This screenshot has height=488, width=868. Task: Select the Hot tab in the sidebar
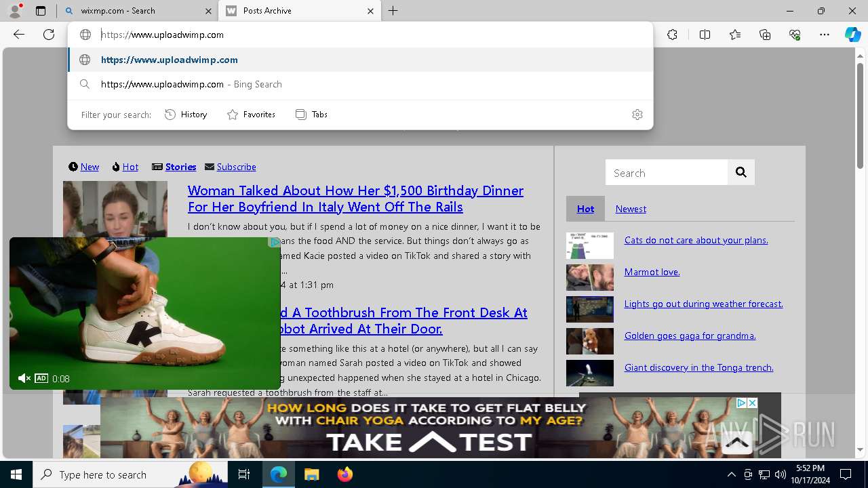[x=585, y=209]
